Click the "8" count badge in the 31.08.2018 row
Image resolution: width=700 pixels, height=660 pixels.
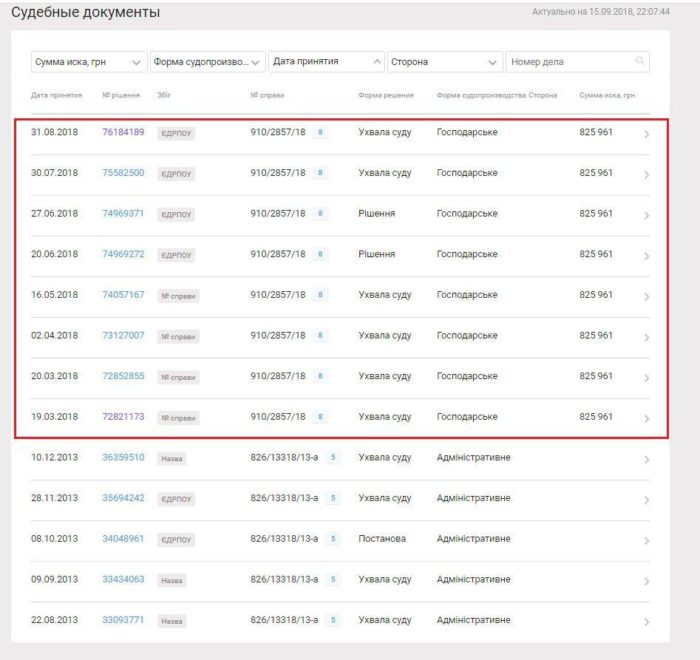320,132
